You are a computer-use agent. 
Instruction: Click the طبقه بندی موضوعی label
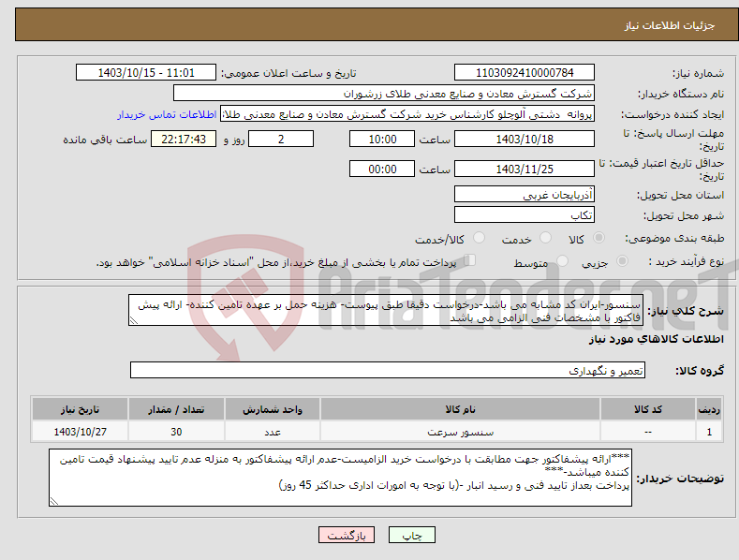674,238
